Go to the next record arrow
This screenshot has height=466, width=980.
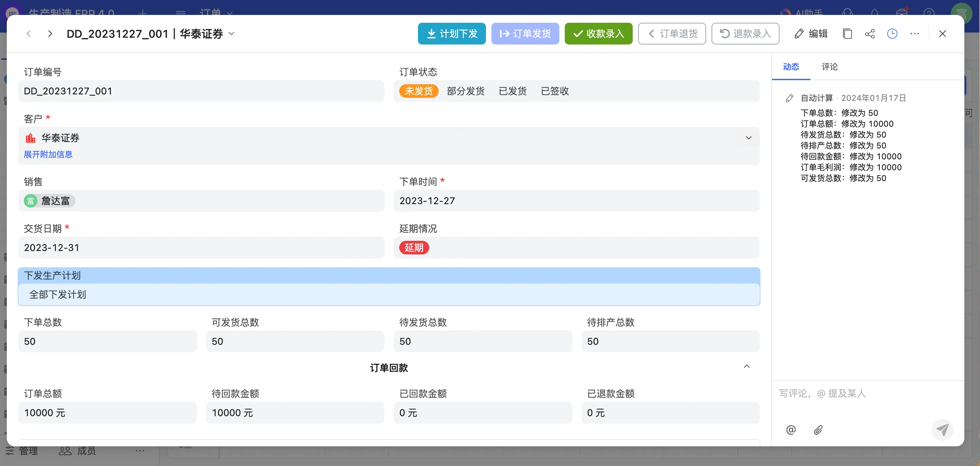pyautogui.click(x=50, y=34)
